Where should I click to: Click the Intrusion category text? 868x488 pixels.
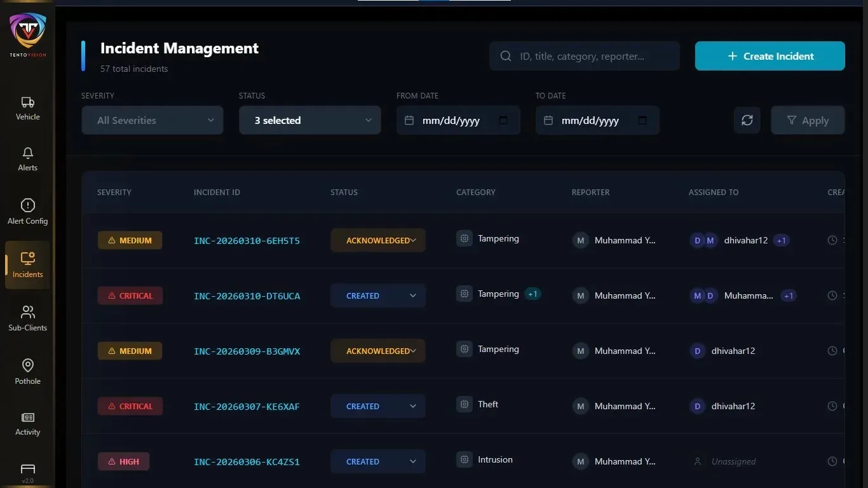point(495,459)
